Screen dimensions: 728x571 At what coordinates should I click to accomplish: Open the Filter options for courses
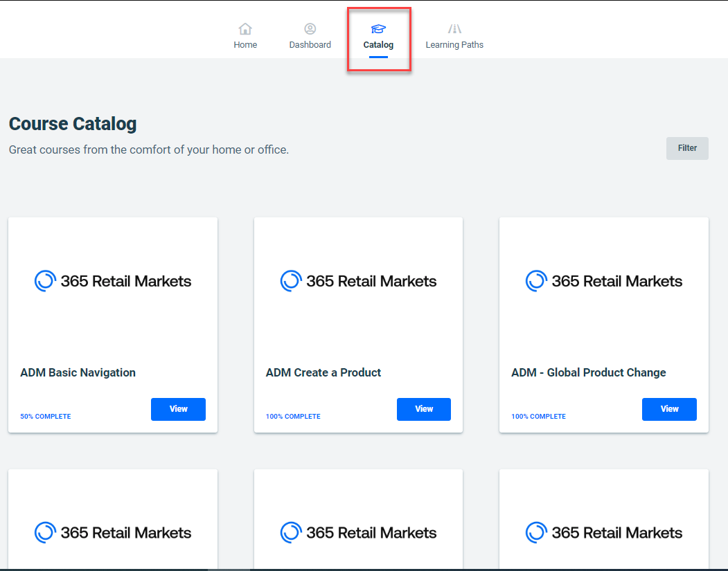pyautogui.click(x=687, y=148)
